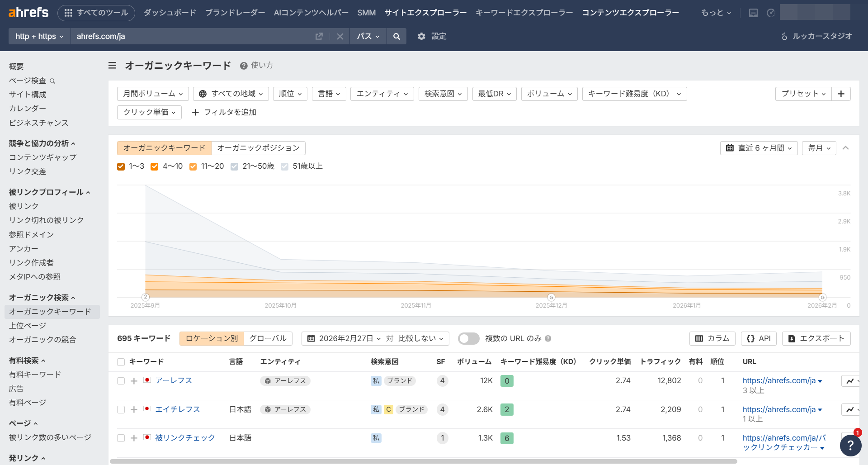Select the アーレフス keyword row checkbox

click(x=121, y=381)
